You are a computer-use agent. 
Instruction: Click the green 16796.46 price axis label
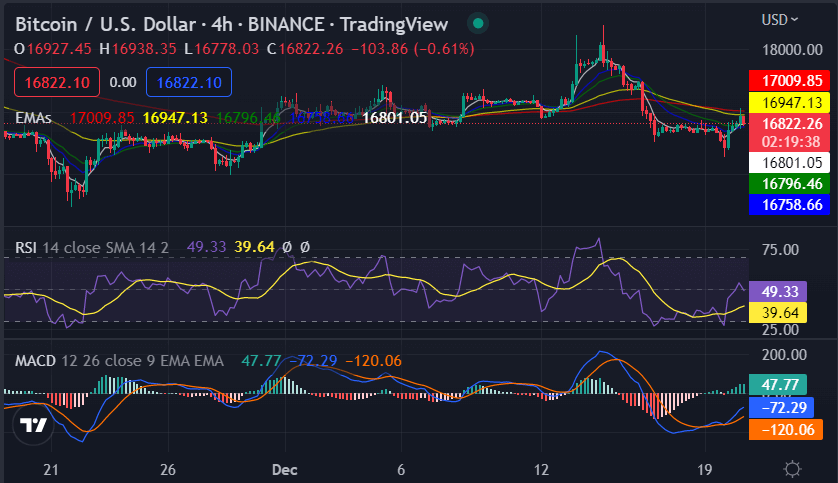(789, 184)
